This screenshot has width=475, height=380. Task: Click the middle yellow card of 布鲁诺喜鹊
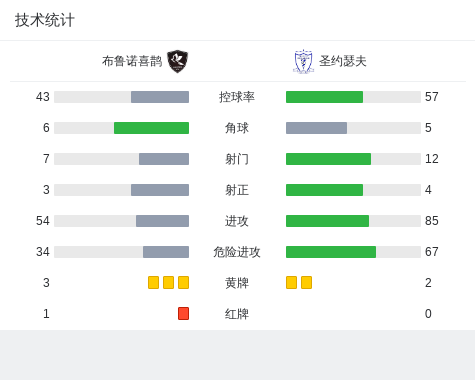(x=168, y=282)
